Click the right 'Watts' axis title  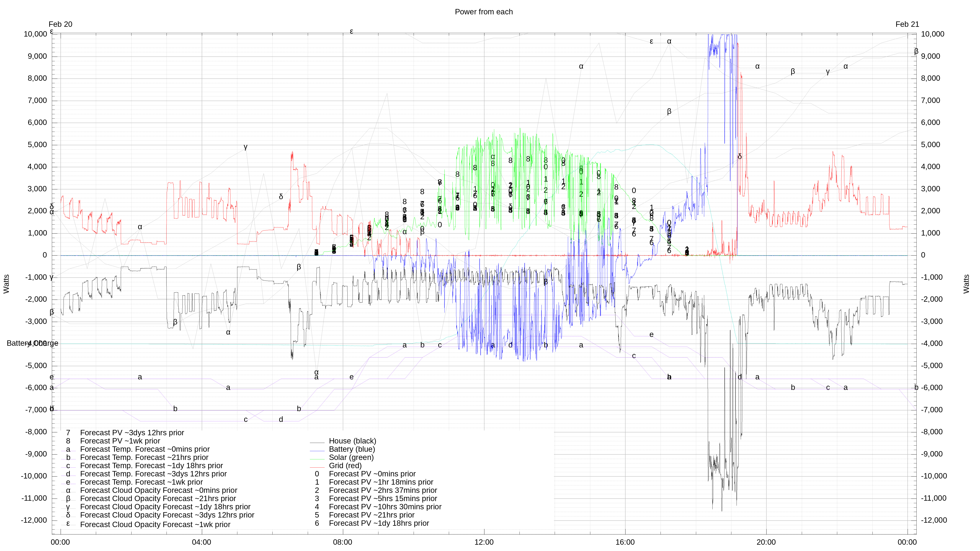[x=966, y=284]
